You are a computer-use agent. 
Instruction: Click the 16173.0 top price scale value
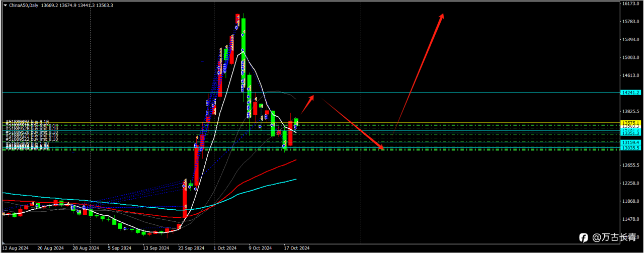(631, 4)
